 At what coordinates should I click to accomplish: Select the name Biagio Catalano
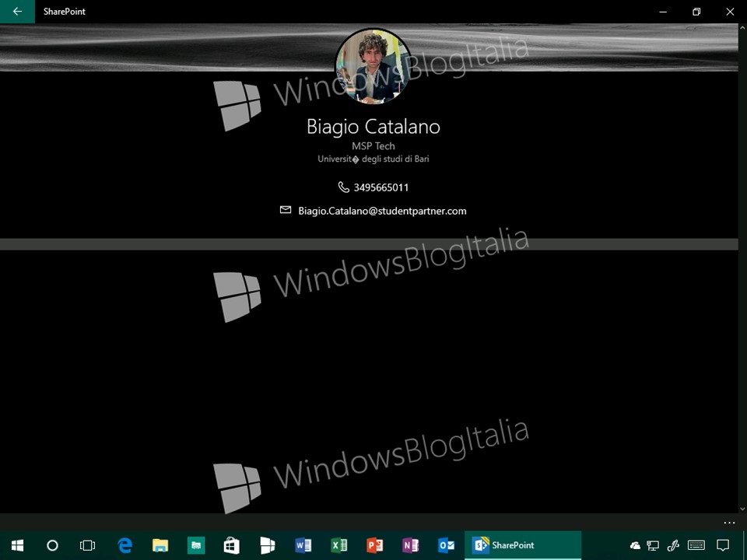[x=373, y=127]
